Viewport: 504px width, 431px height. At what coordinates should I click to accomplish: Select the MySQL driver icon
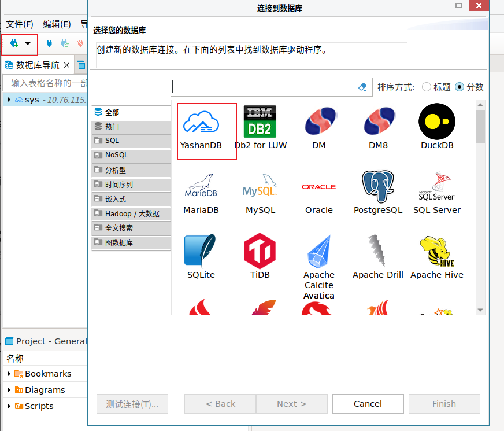click(x=260, y=193)
